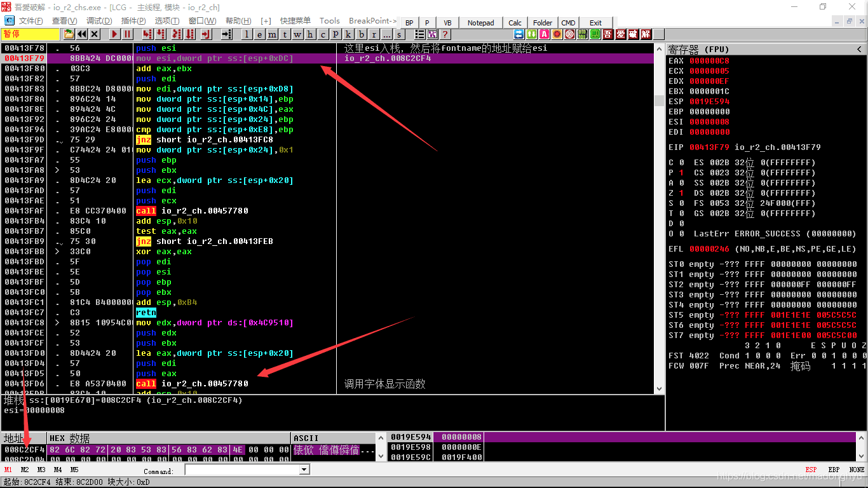Open the Command dropdown arrow
The height and width of the screenshot is (488, 868).
point(304,470)
